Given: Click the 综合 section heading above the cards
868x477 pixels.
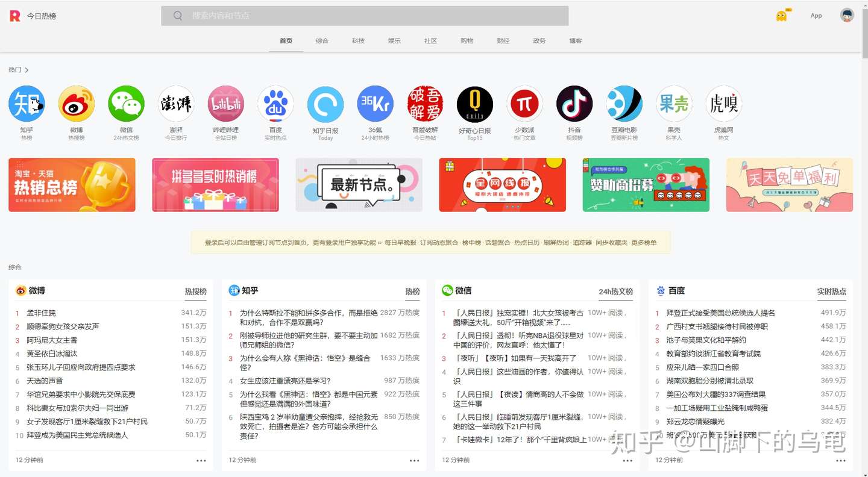Looking at the screenshot, I should pos(14,267).
